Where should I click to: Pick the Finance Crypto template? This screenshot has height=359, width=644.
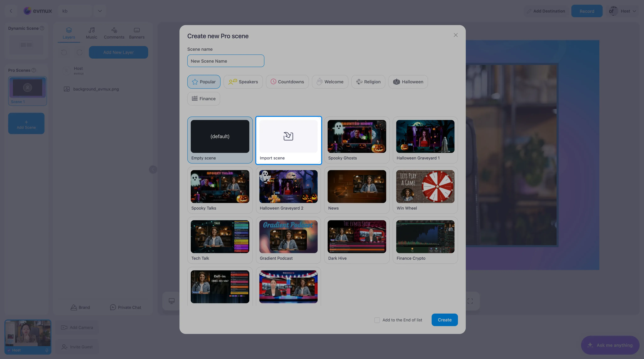[425, 240]
